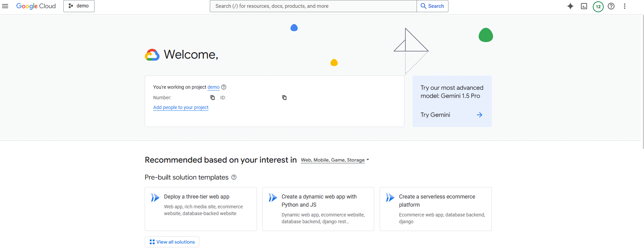Click the Welcome heading text
Image resolution: width=644 pixels, height=250 pixels.
pos(191,55)
